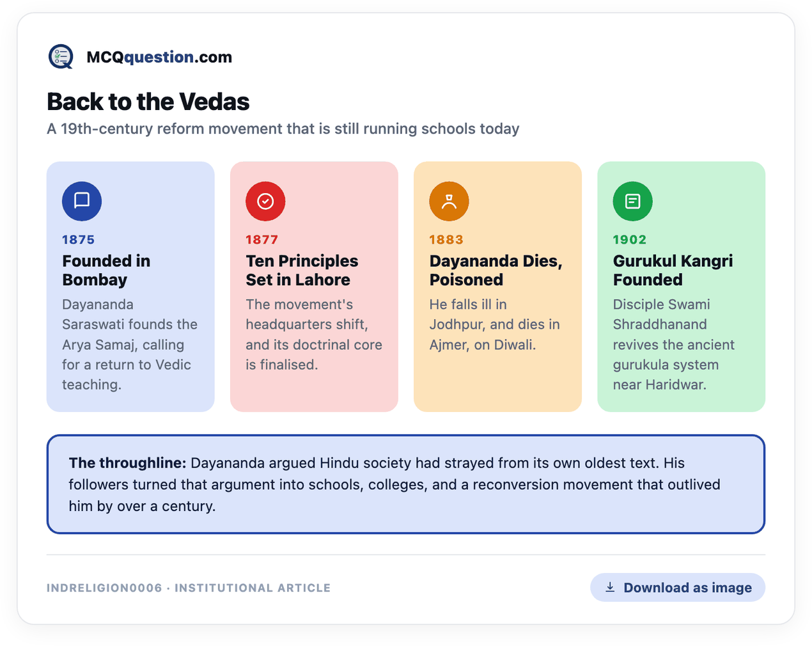Click the green document icon for 1902
This screenshot has width=812, height=646.
[632, 201]
